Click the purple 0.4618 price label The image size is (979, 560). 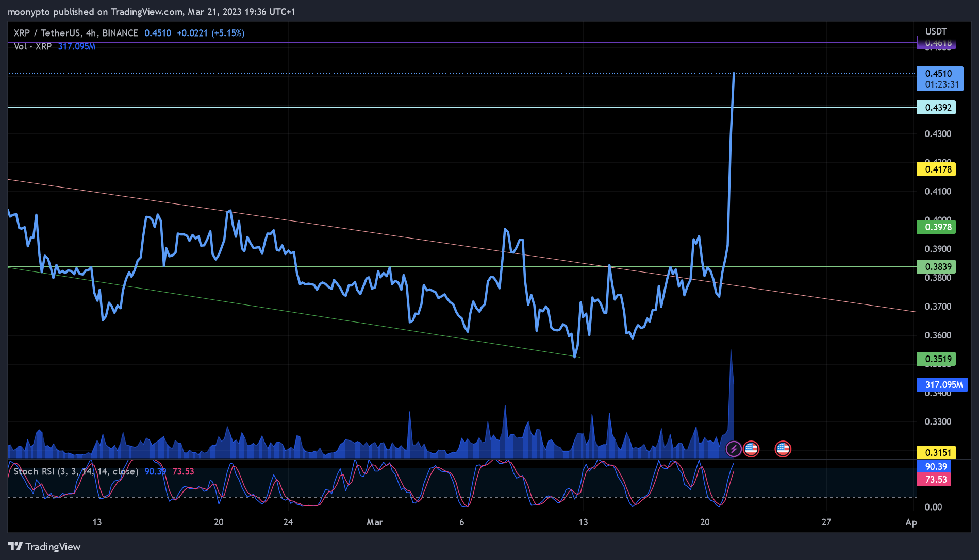tap(936, 43)
